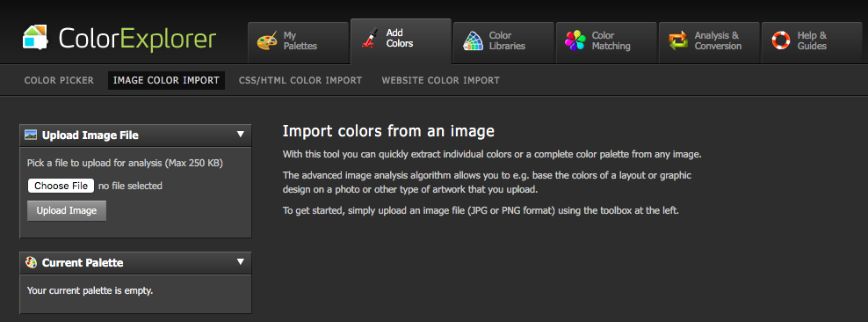
Task: Open the Analysis & Conversion tab
Action: point(709,42)
